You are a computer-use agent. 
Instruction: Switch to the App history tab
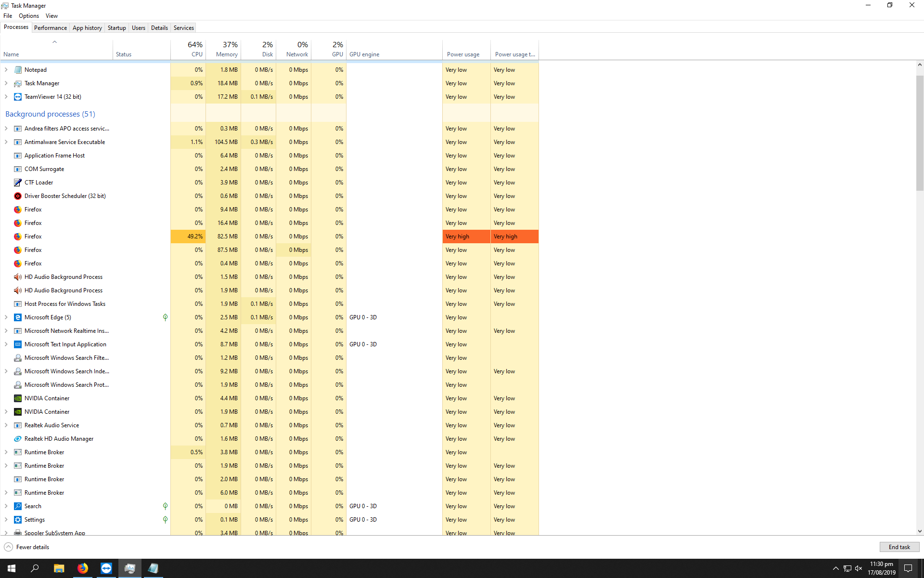[x=87, y=28]
